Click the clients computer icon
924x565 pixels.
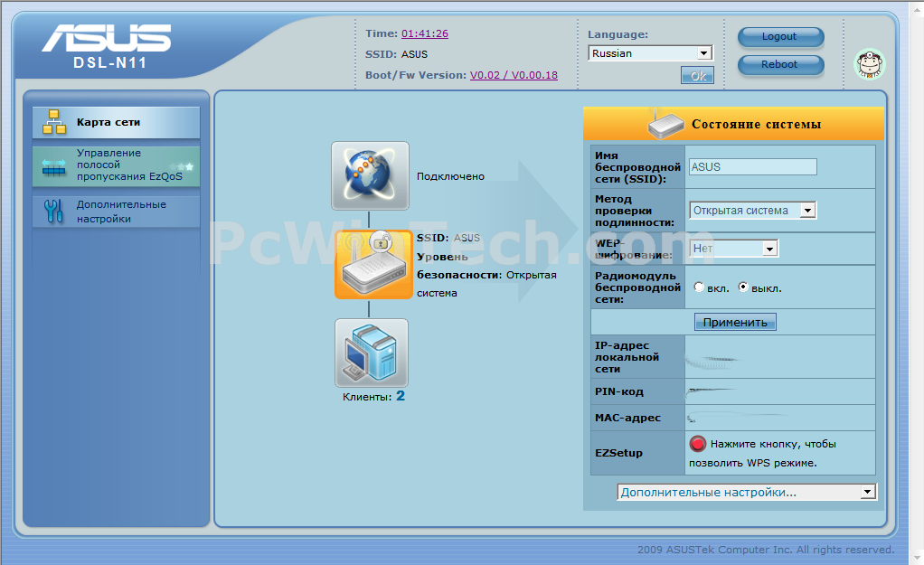click(x=372, y=353)
